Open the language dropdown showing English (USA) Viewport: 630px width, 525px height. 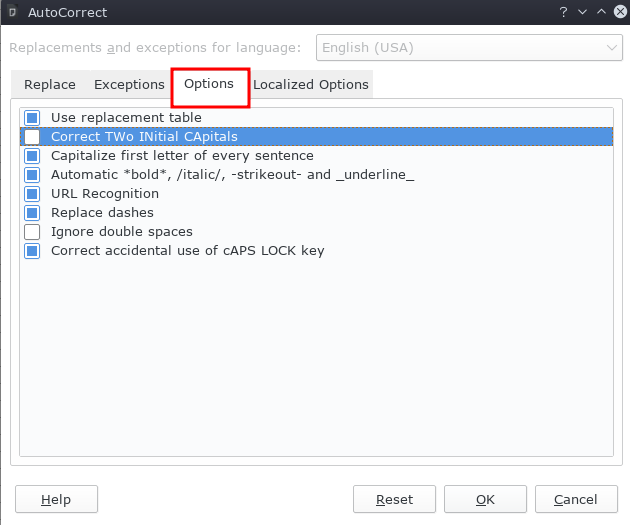click(x=469, y=47)
